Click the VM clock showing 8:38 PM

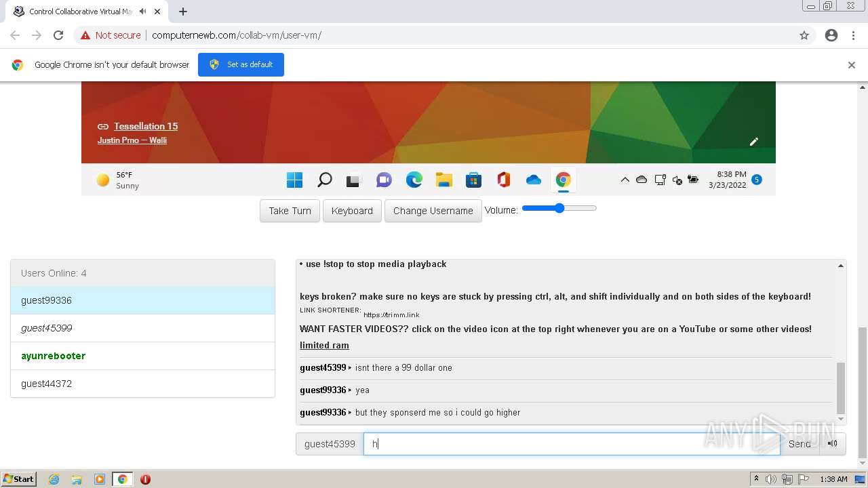coord(728,180)
